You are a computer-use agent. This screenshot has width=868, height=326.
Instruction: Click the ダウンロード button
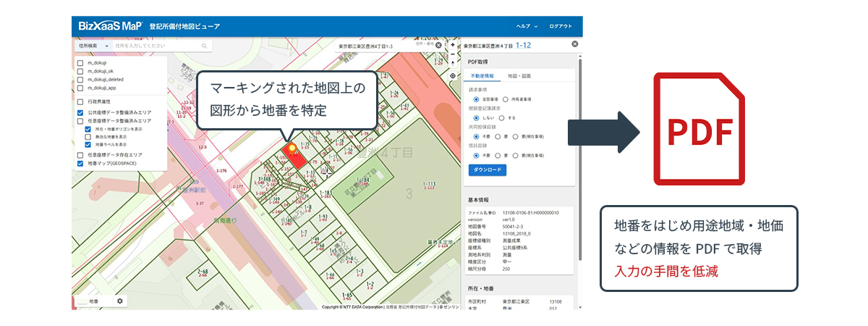point(488,170)
